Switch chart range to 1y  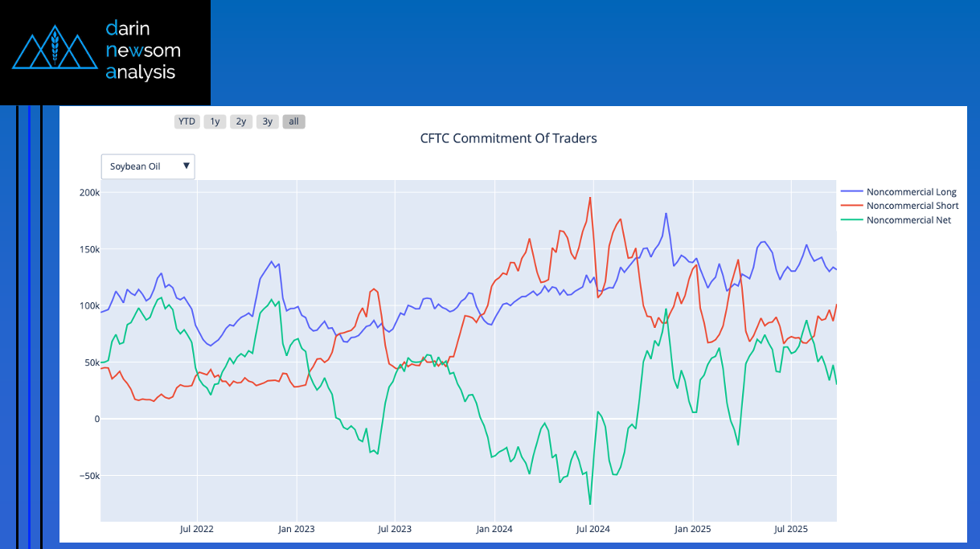point(215,121)
